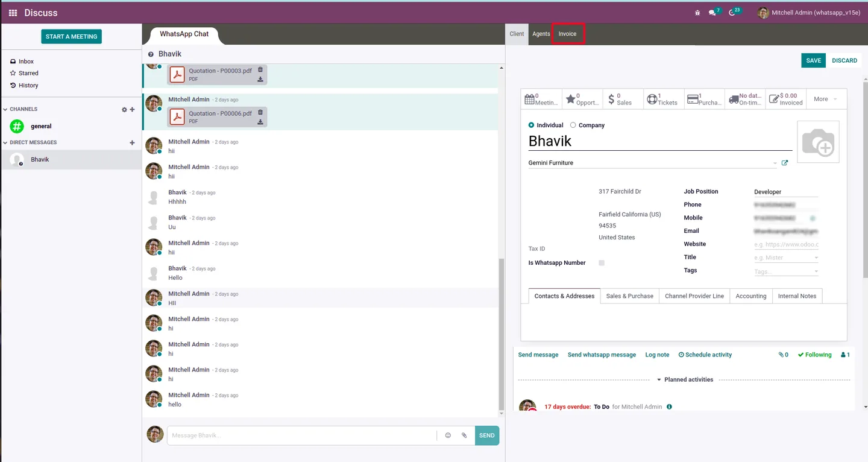
Task: Open Tickets stat button with lifebuoy icon
Action: pos(664,99)
